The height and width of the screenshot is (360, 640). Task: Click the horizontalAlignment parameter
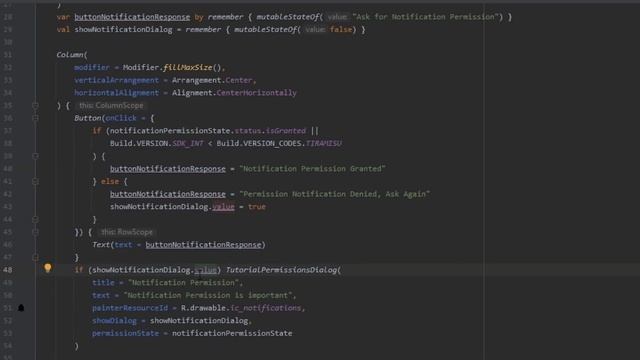click(x=116, y=93)
